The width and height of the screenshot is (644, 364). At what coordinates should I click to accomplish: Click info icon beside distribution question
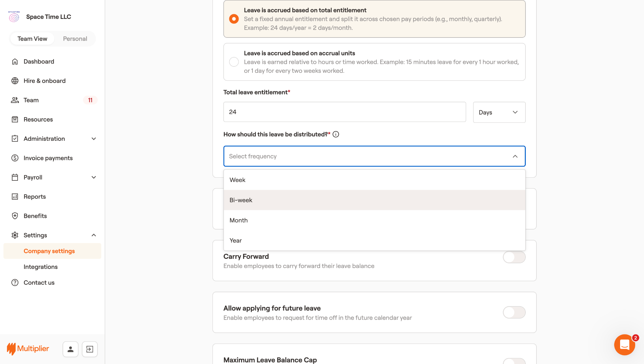[x=336, y=134]
